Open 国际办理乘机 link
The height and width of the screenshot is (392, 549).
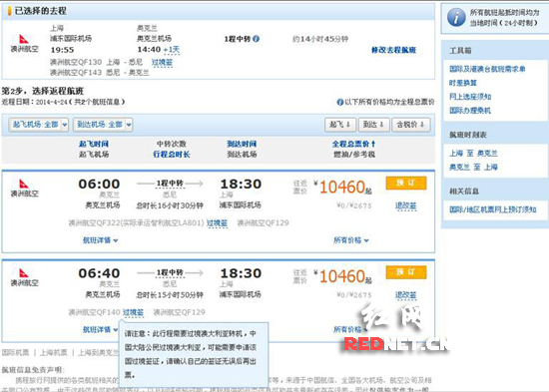470,111
